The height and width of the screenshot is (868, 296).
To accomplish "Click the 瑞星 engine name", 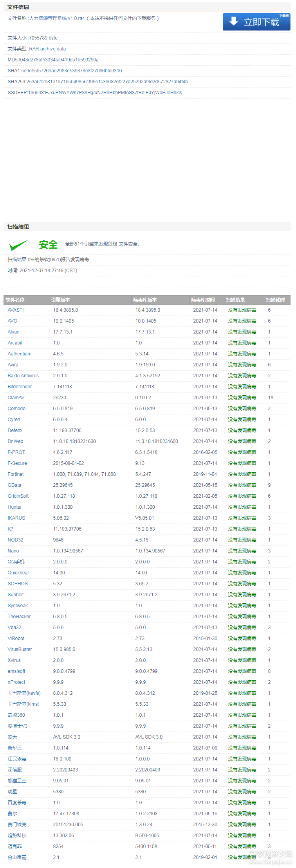I will 13,792.
